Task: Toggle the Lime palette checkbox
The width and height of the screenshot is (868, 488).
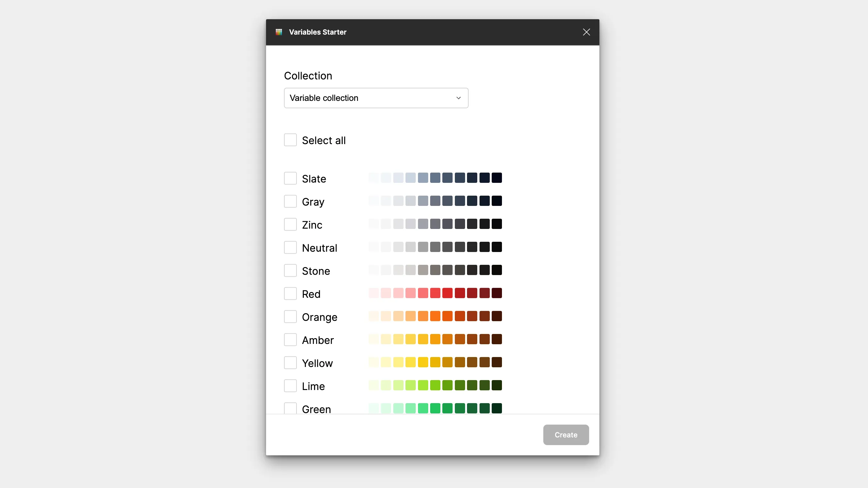Action: (x=290, y=386)
